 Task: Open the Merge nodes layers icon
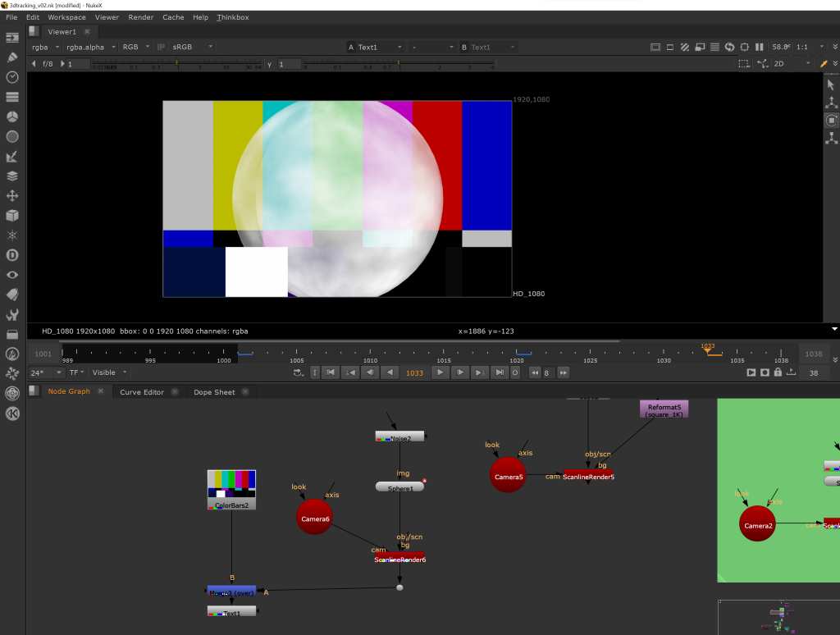pyautogui.click(x=12, y=176)
